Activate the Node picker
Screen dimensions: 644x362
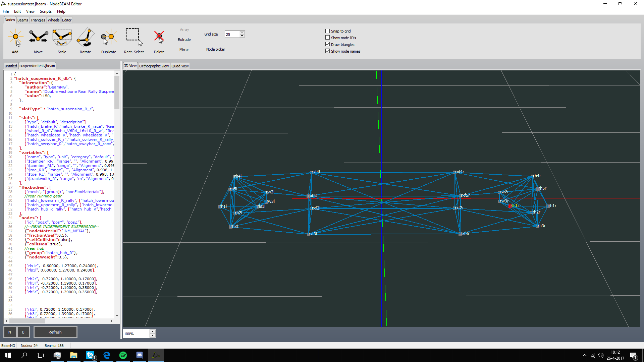coord(216,49)
